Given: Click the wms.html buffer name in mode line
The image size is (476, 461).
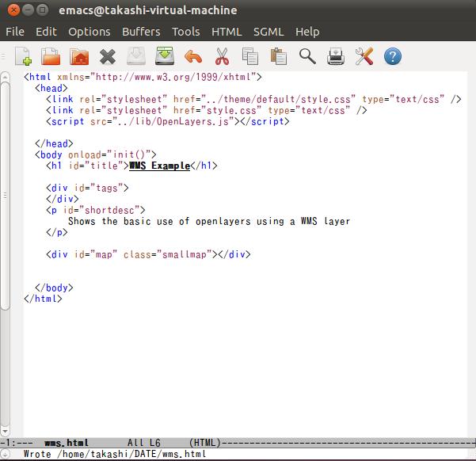Looking at the screenshot, I should click(x=67, y=443).
